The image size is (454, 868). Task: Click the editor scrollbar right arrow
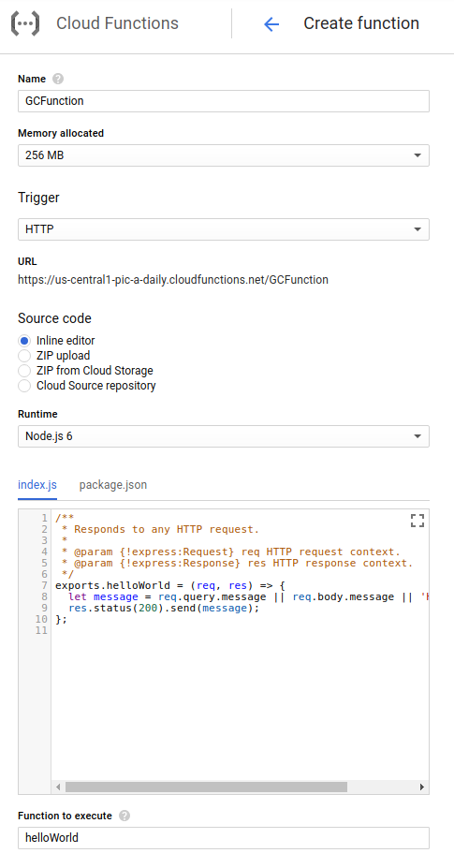tap(422, 787)
